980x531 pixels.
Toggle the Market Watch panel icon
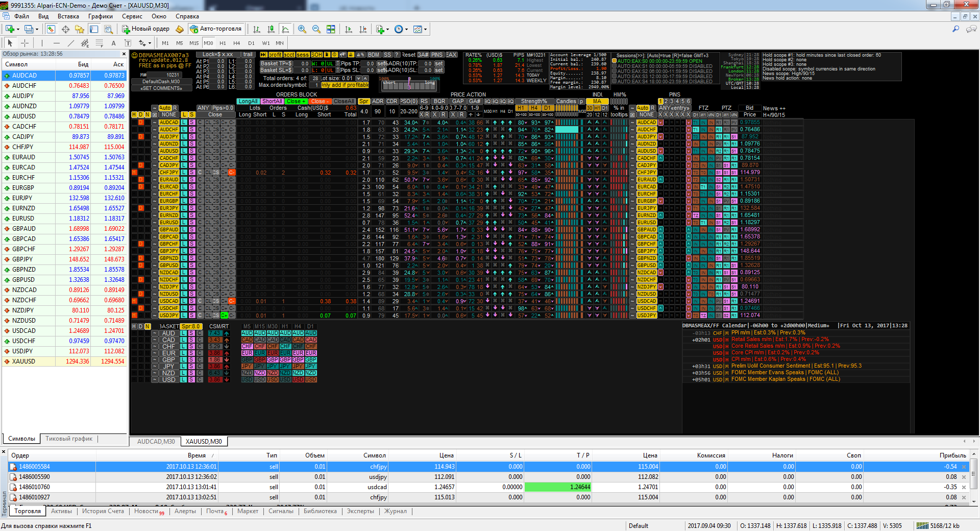click(51, 29)
